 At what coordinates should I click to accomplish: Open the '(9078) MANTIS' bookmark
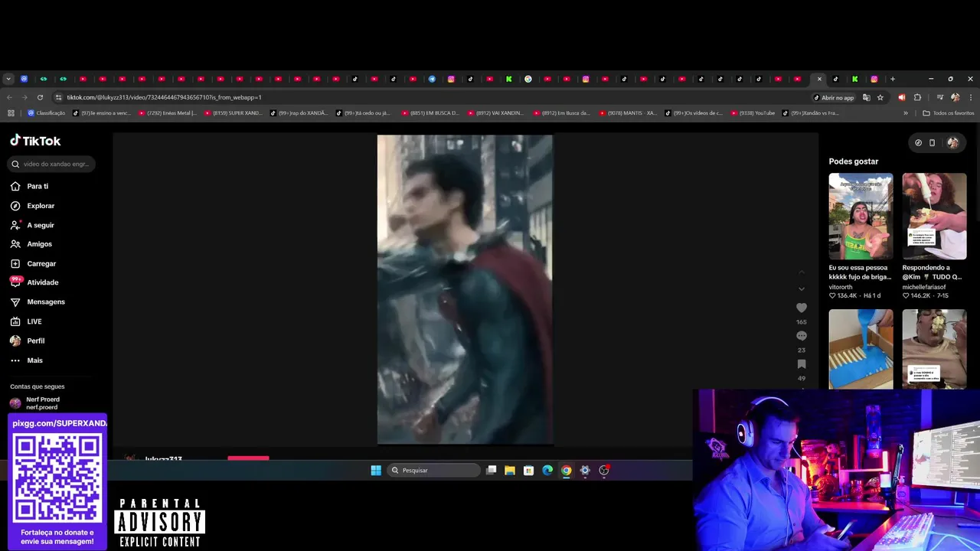pyautogui.click(x=628, y=113)
